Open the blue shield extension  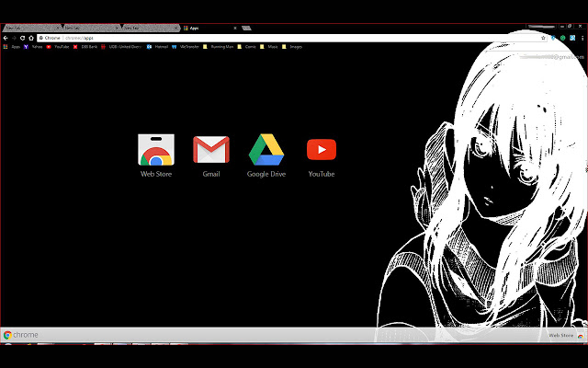point(553,38)
